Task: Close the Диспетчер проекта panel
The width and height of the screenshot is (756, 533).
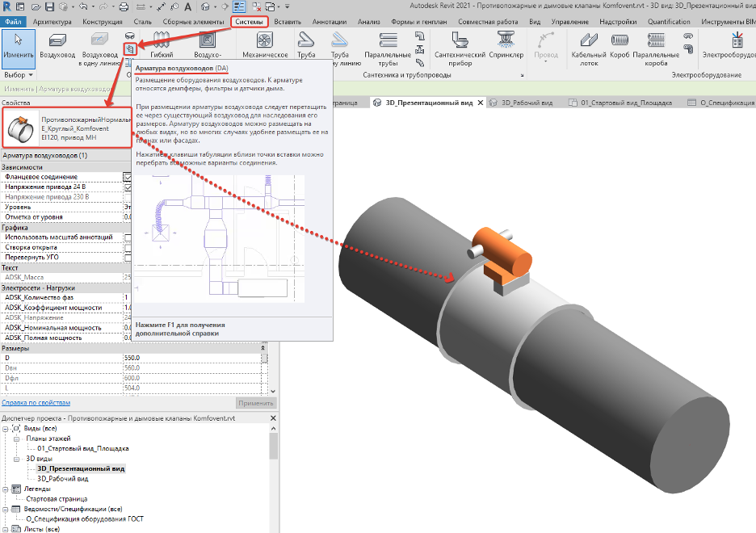Action: pos(273,418)
